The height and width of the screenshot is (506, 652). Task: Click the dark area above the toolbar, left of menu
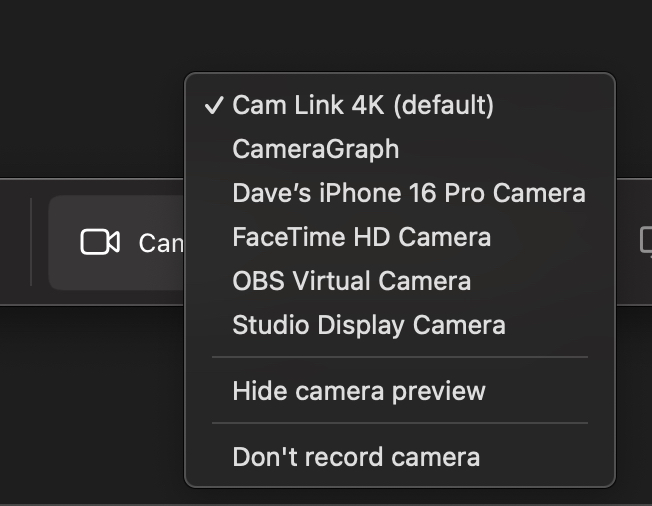point(90,90)
